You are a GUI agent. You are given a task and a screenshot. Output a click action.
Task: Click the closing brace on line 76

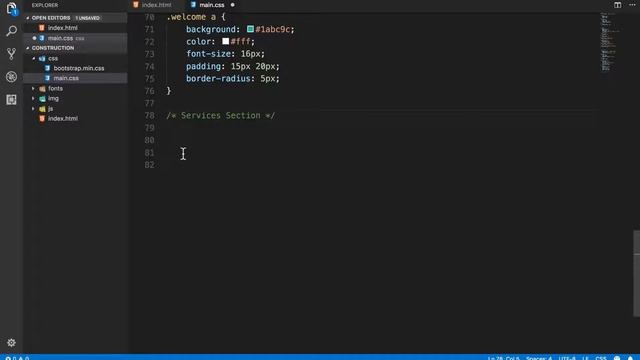(x=169, y=91)
